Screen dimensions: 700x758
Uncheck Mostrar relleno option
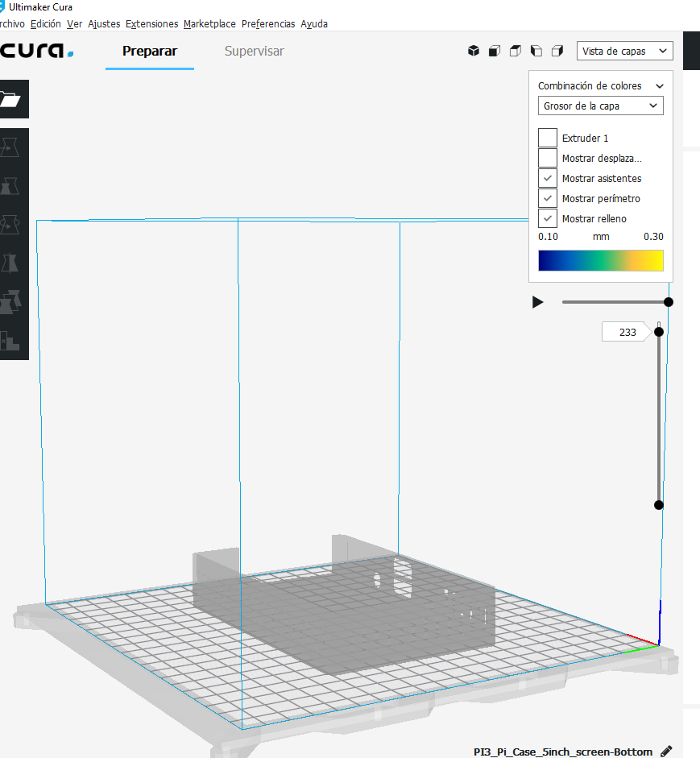tap(548, 218)
